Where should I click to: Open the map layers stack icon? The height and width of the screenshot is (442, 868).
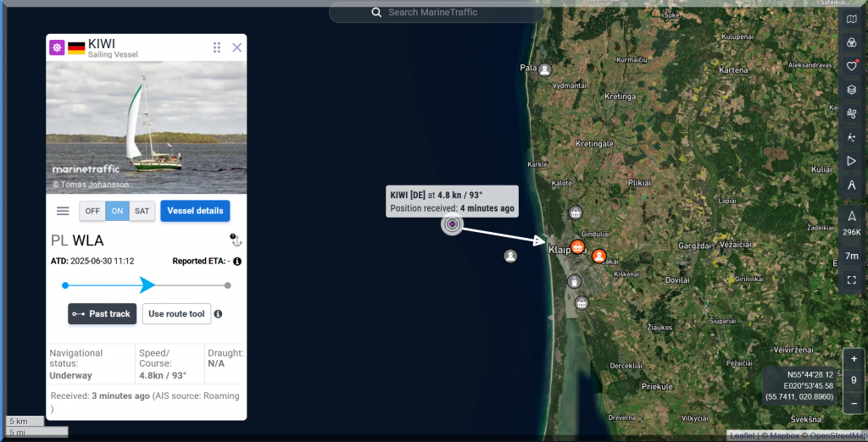[852, 90]
